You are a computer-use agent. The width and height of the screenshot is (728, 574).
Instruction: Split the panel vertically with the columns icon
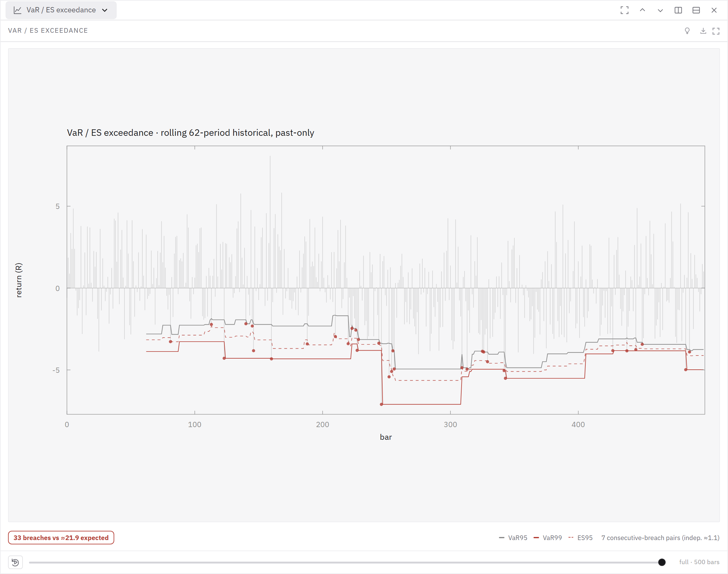678,10
